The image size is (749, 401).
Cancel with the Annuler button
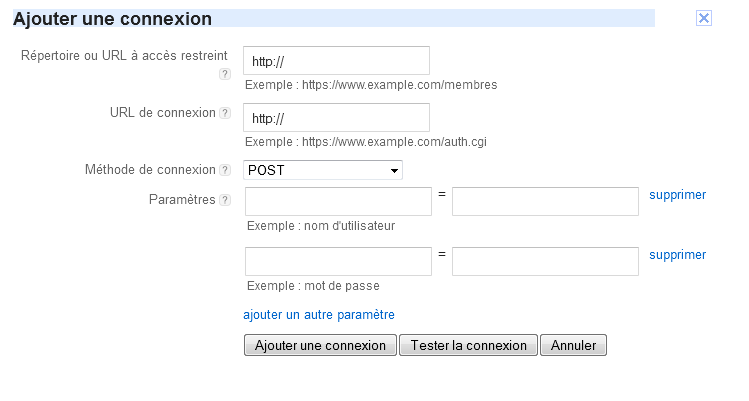point(573,345)
